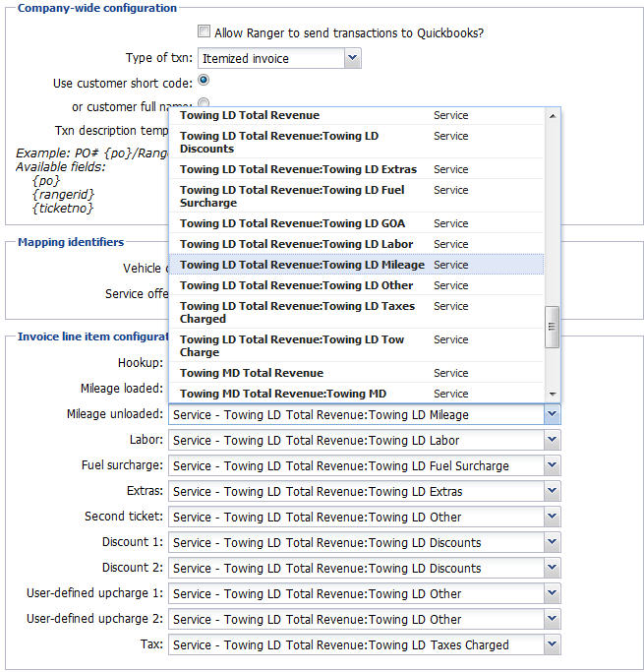Screen dimensions: 644x672
Task: Expand the Mileage unloaded dropdown arrow
Action: point(553,415)
